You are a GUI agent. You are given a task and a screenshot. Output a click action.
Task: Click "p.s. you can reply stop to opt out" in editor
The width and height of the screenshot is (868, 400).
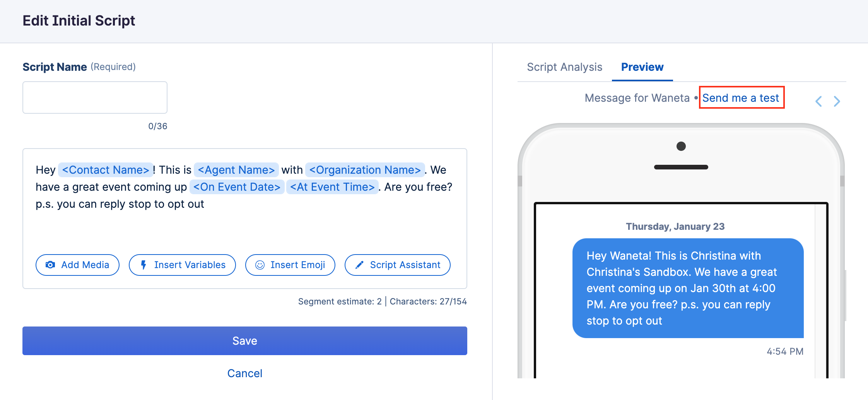click(x=120, y=204)
